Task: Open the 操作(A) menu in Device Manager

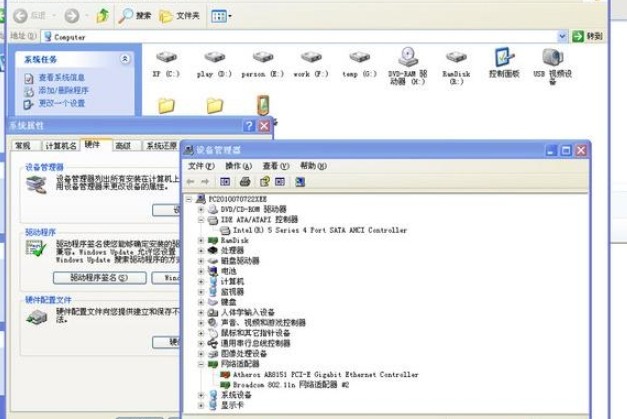Action: point(238,166)
